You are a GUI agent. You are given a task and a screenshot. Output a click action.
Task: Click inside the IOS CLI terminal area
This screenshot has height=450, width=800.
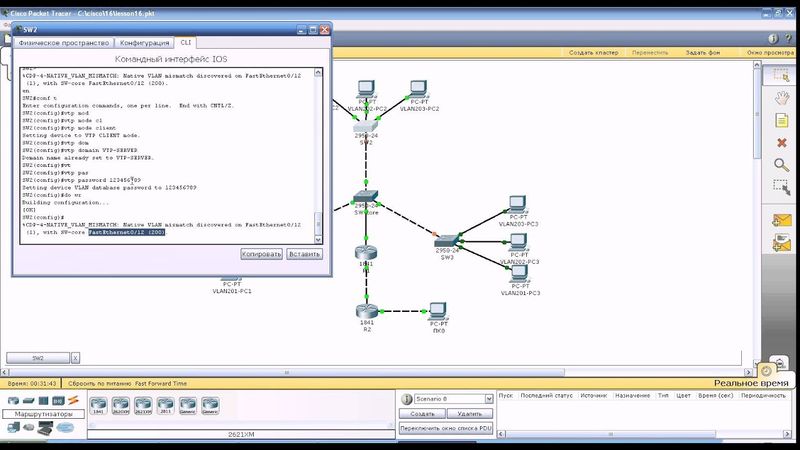[x=167, y=156]
